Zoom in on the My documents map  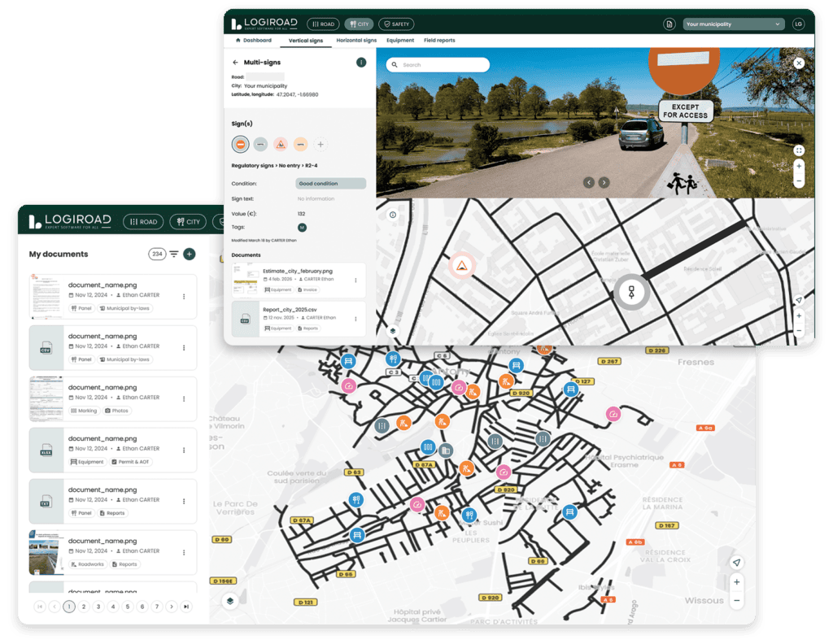point(736,582)
